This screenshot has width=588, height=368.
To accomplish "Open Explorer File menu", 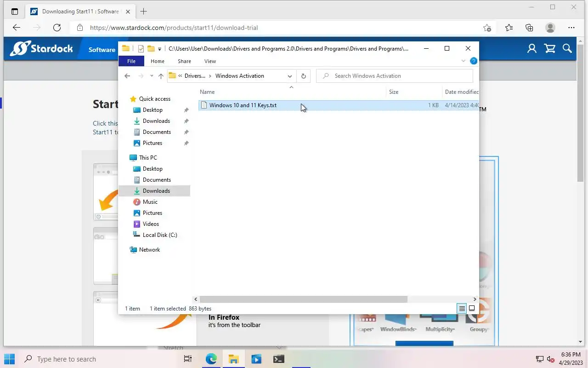I will [131, 61].
